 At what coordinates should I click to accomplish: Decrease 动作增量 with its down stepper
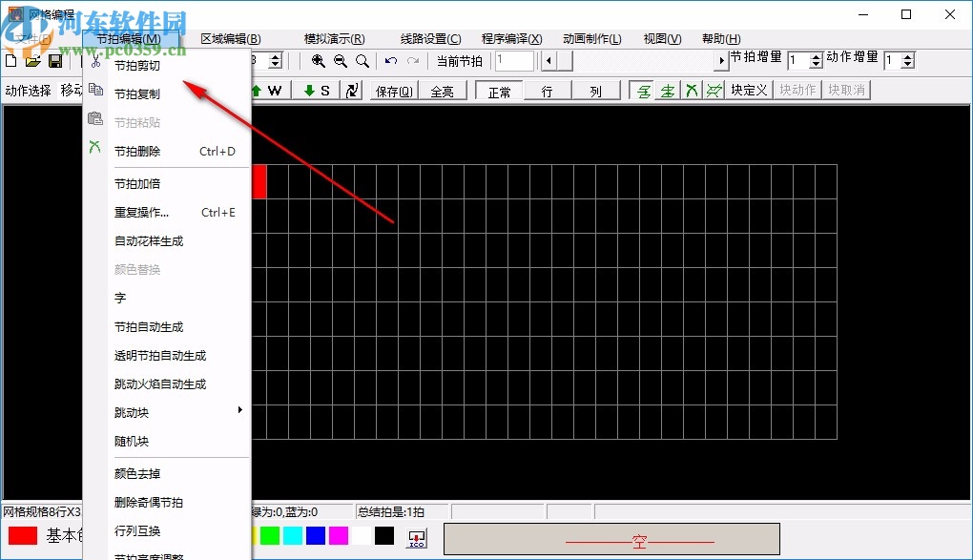click(x=908, y=65)
